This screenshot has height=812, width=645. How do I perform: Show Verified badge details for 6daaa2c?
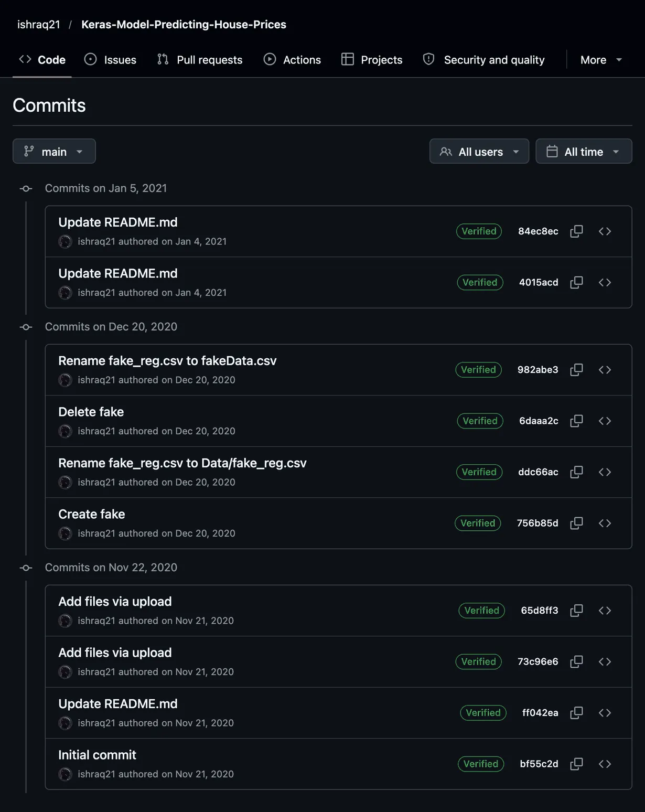pos(480,421)
